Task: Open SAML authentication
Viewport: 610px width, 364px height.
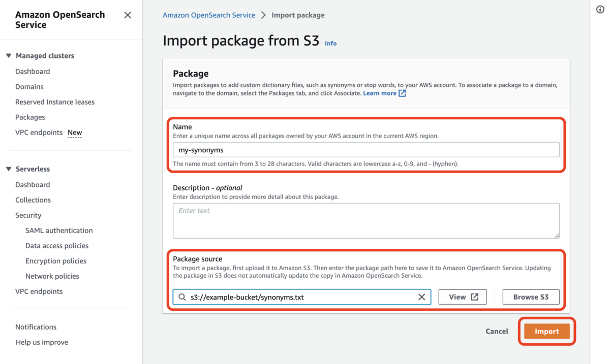Action: 59,230
